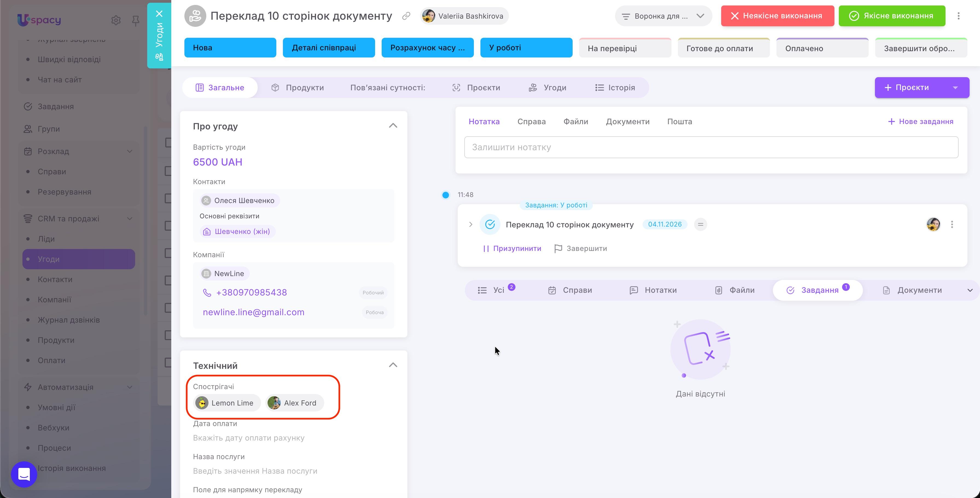980x498 pixels.
Task: Create Нове завдання
Action: [x=921, y=122]
